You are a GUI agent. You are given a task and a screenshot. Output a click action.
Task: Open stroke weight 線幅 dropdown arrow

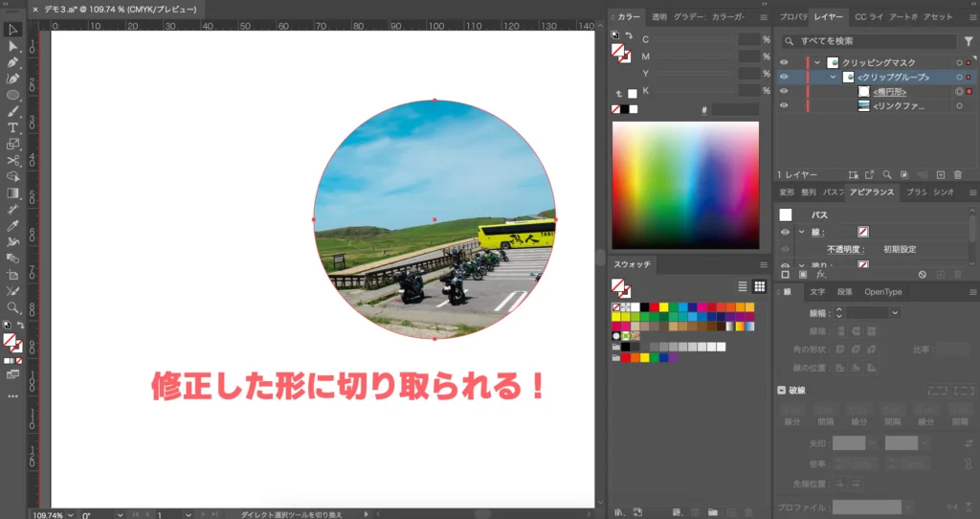(895, 313)
